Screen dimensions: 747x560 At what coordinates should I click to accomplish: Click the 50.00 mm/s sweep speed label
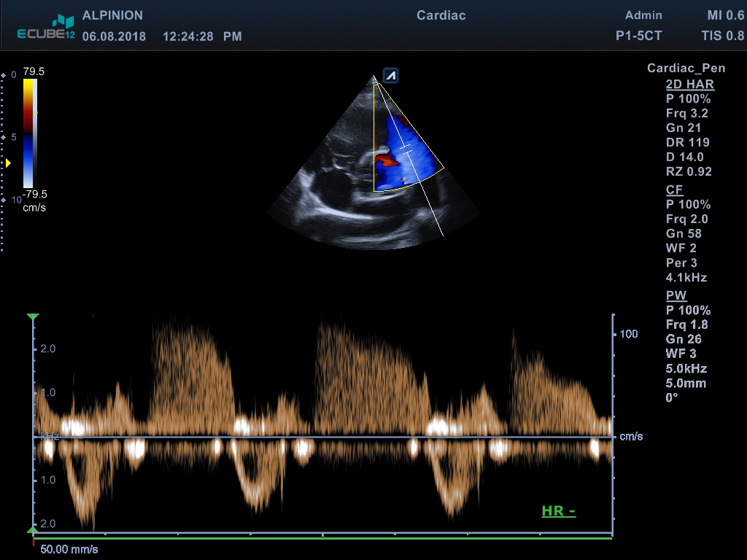point(69,548)
